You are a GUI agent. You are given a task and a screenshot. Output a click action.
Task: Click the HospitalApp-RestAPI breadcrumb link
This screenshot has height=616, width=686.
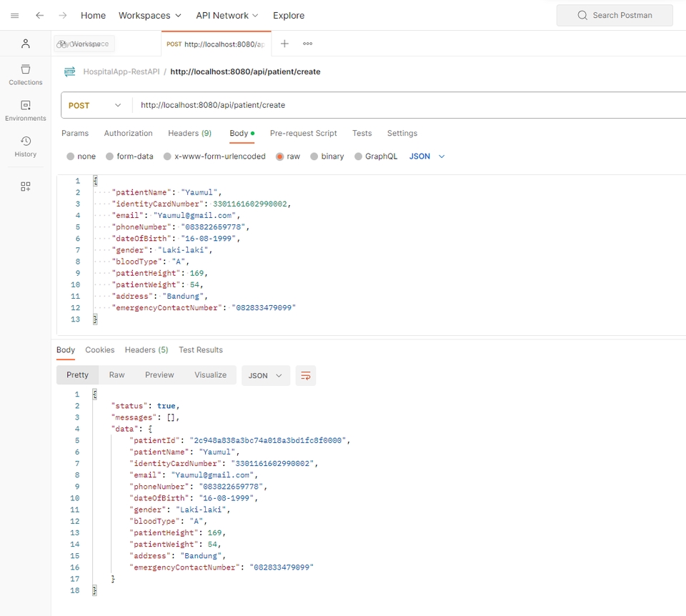point(121,71)
